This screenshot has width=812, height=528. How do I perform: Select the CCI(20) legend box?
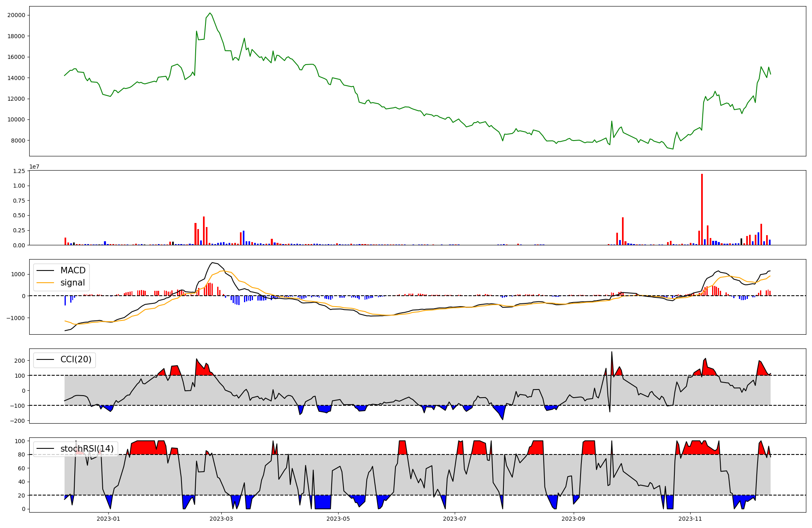(65, 359)
